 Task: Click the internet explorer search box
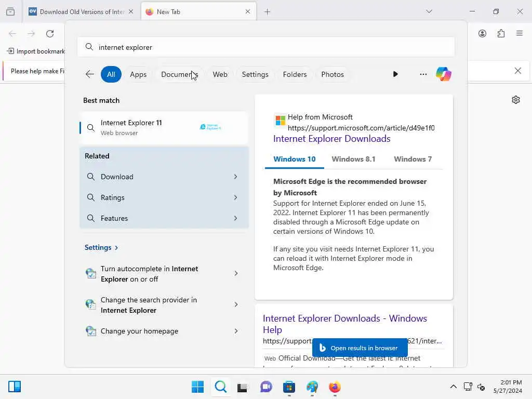[266, 47]
